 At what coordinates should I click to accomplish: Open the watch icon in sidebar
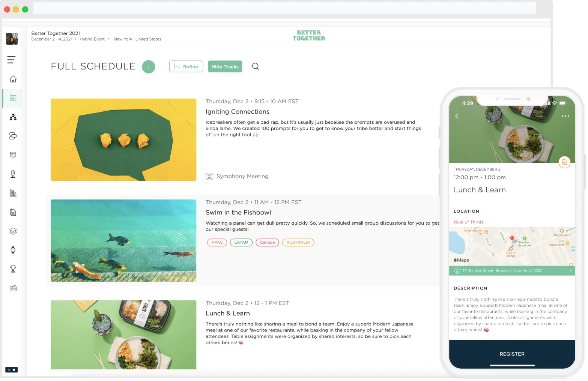click(x=13, y=250)
